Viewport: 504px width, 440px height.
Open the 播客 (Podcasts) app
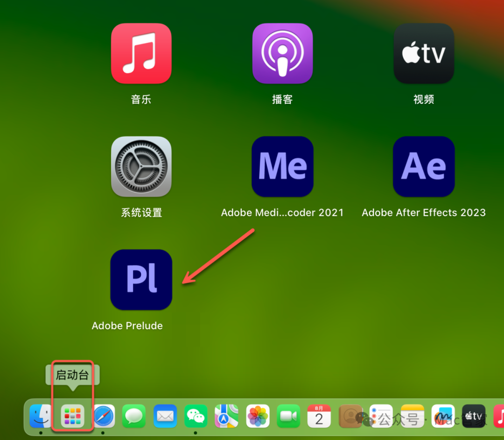(x=282, y=53)
